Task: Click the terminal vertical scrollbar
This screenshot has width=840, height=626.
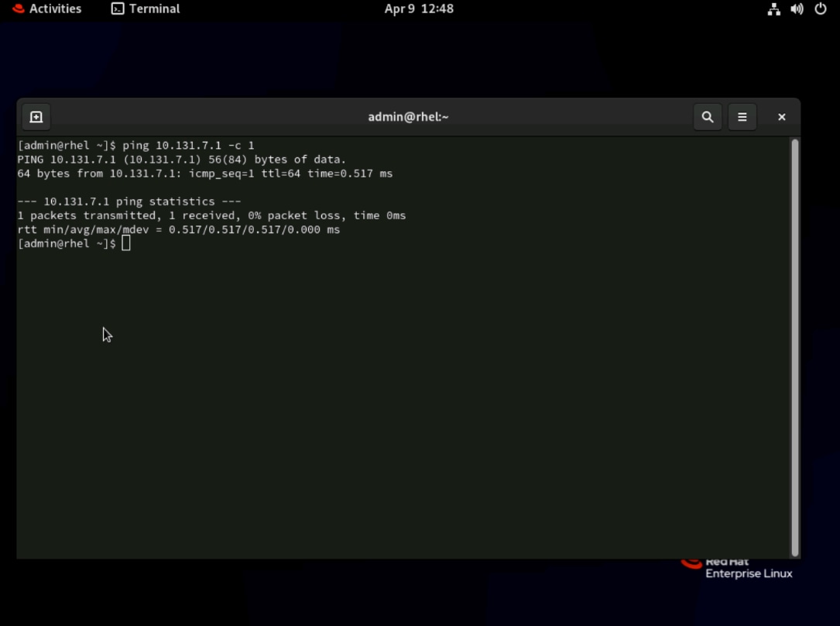Action: pyautogui.click(x=795, y=347)
